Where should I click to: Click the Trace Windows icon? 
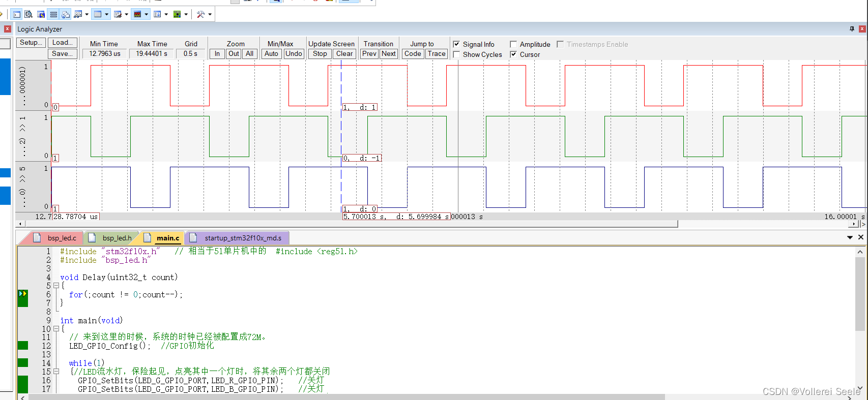pos(157,14)
